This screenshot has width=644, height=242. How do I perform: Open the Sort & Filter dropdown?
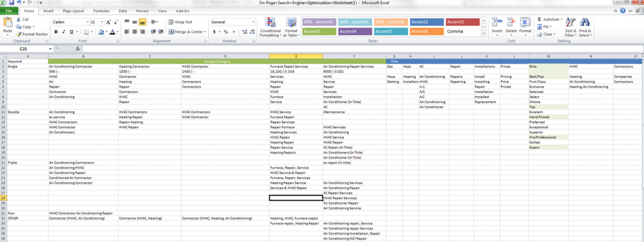(x=571, y=28)
